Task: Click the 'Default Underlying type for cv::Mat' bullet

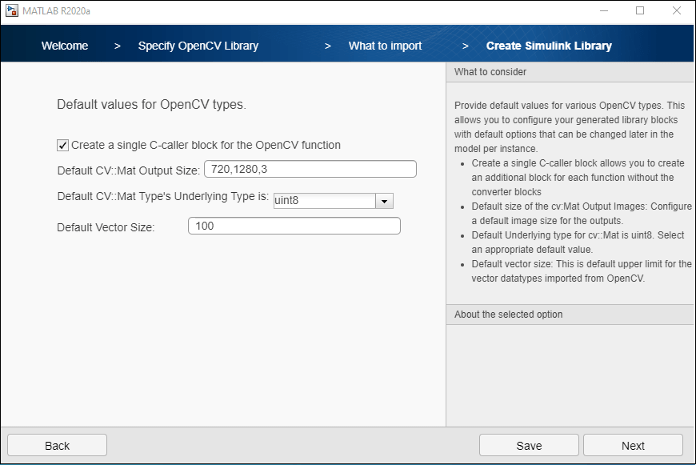Action: pyautogui.click(x=577, y=242)
